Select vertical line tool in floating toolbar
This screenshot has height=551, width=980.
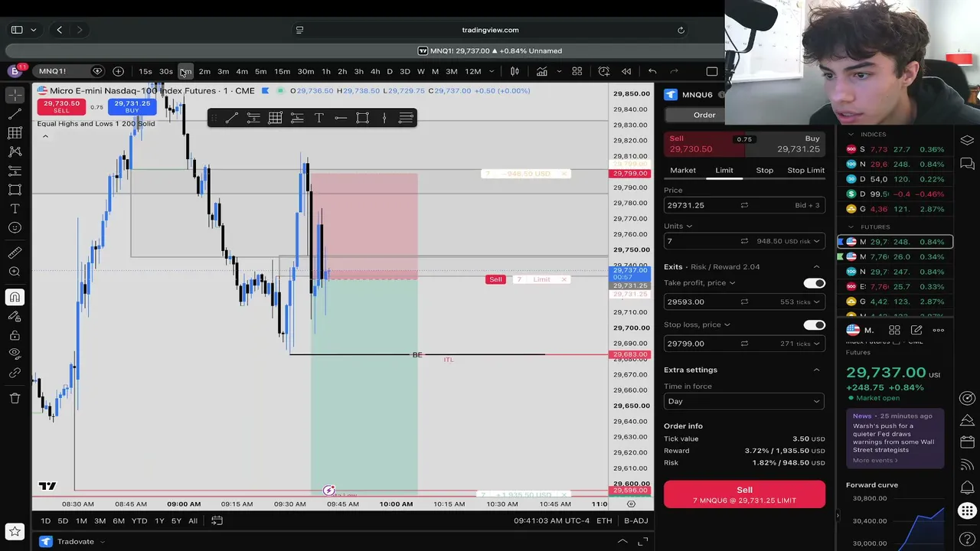(384, 118)
